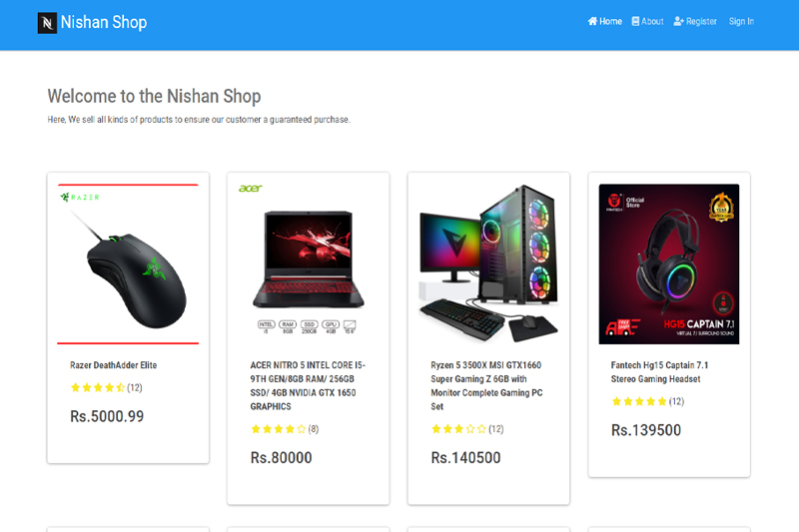Click the About book icon
This screenshot has width=799, height=532.
tap(636, 21)
